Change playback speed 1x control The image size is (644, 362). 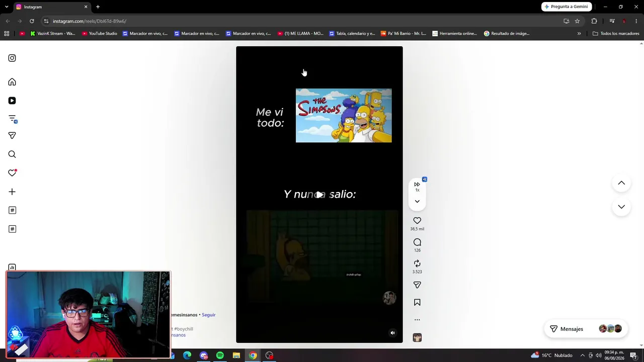[417, 186]
